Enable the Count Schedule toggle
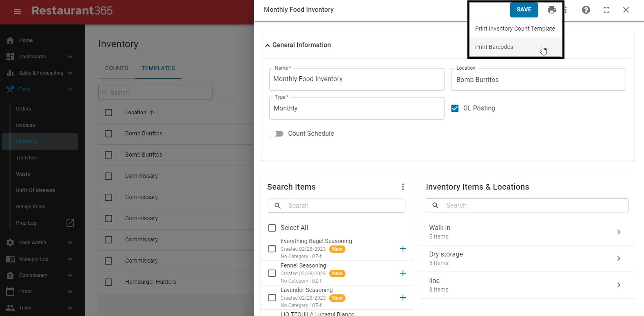Image resolution: width=644 pixels, height=316 pixels. tap(276, 134)
